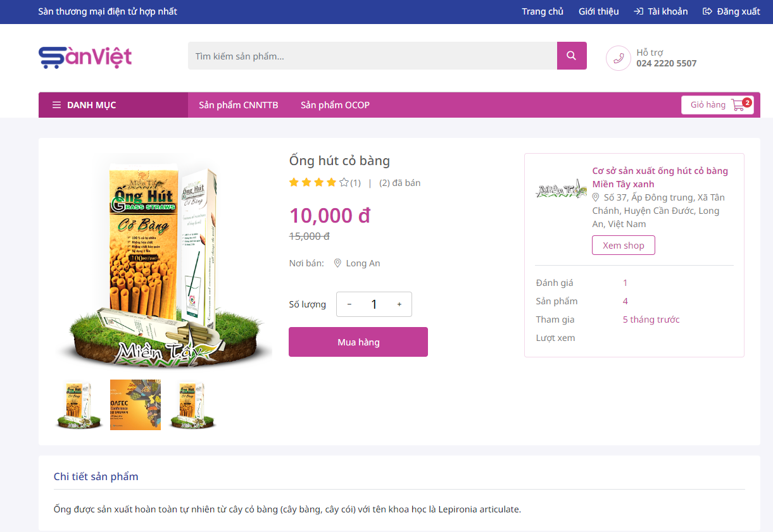Image resolution: width=773 pixels, height=532 pixels.
Task: Click the crossed-out price 15,000 đ
Action: 310,236
